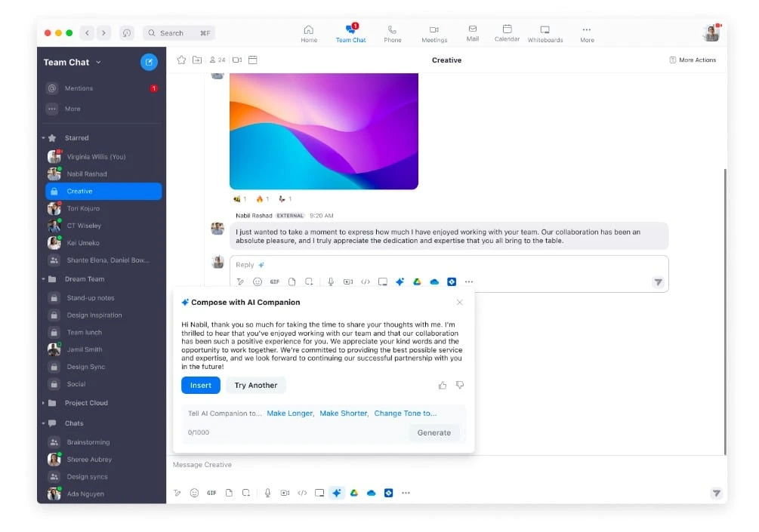Collapse the Dream Team folder

44,279
